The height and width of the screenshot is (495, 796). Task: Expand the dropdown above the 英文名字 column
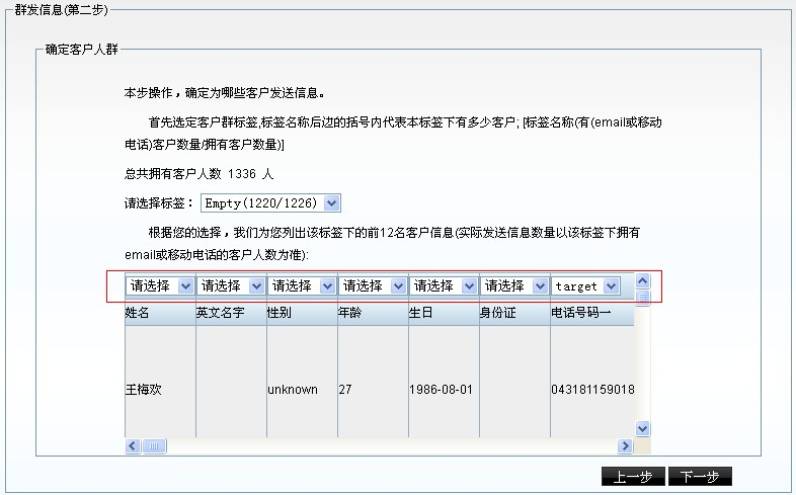click(x=231, y=286)
